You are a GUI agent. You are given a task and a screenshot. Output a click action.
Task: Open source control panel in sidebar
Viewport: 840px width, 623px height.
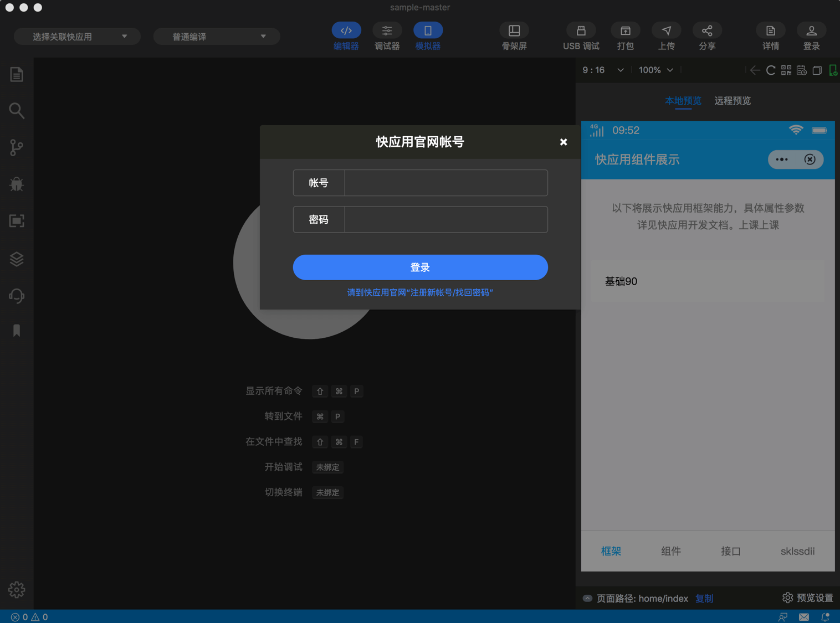tap(16, 147)
